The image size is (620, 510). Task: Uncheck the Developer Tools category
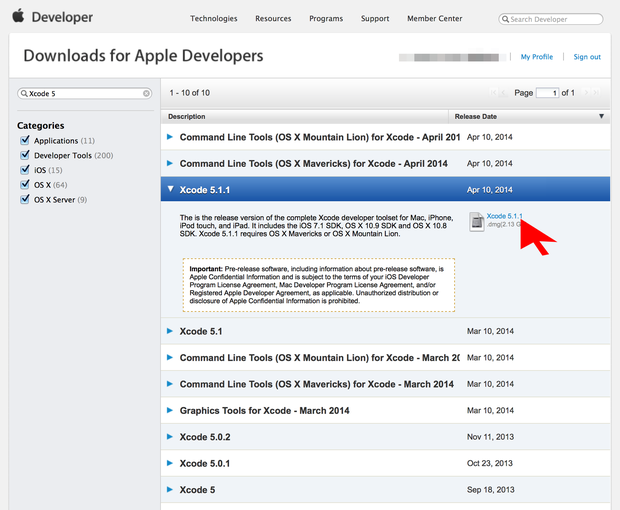tap(25, 155)
